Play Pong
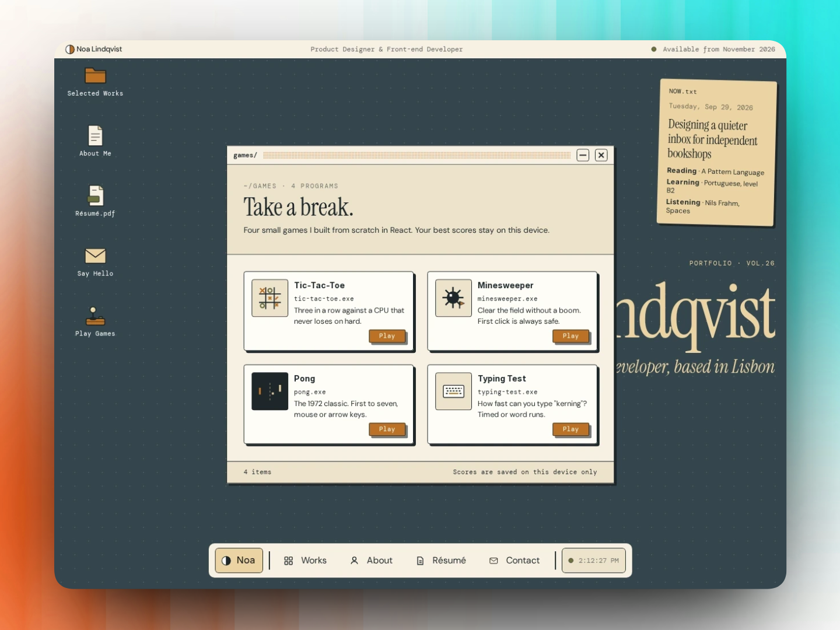Viewport: 840px width, 630px height. click(387, 429)
